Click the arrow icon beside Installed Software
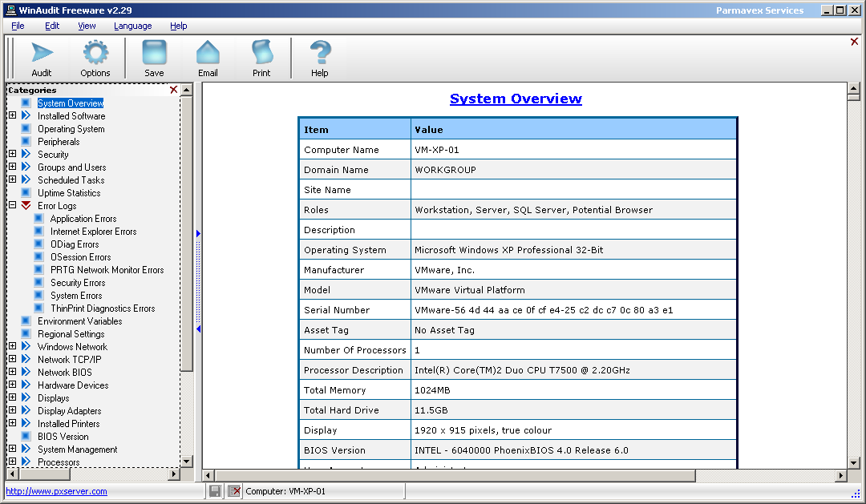Screen dimensions: 866x504 (x=26, y=115)
